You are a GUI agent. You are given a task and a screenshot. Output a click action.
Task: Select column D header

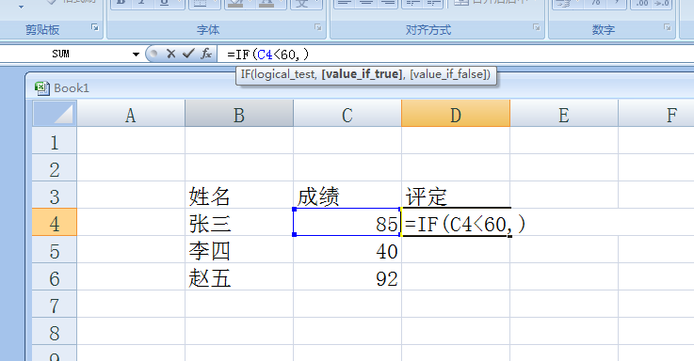pyautogui.click(x=456, y=114)
